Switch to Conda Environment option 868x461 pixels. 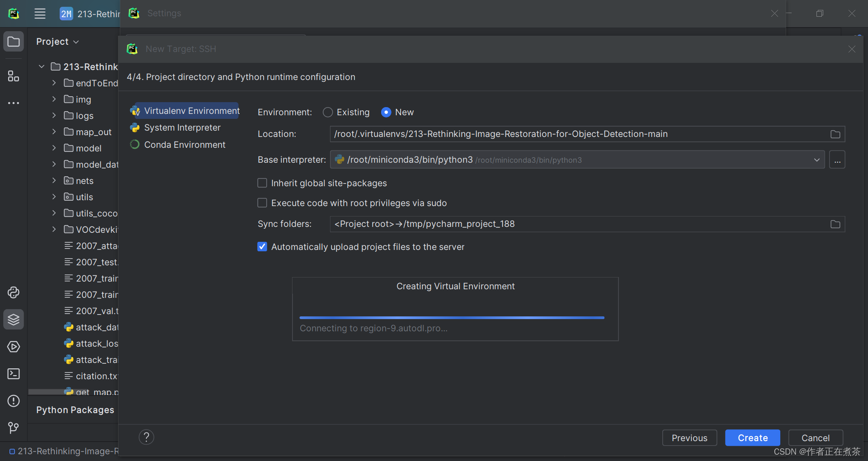[184, 145]
